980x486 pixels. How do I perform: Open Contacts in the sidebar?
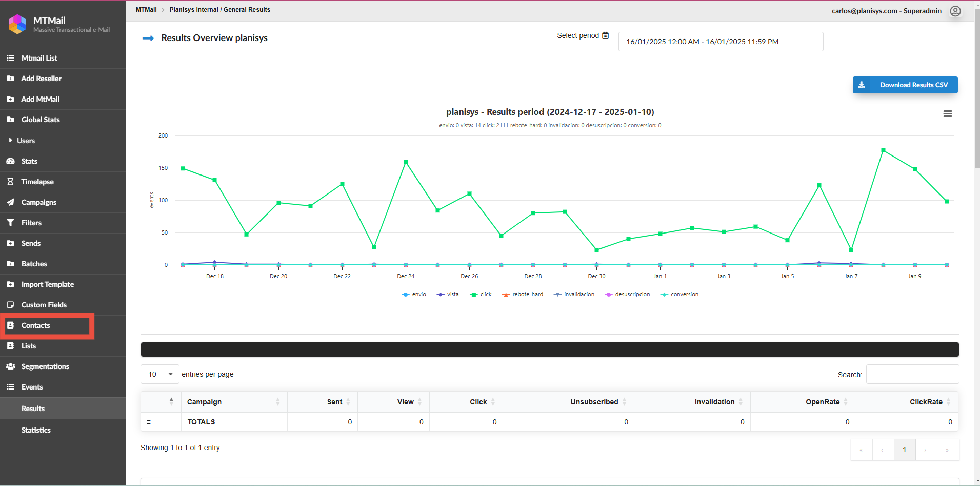[35, 325]
